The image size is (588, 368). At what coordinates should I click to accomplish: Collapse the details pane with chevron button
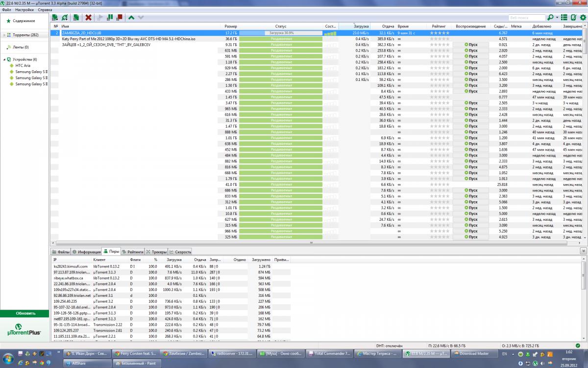tap(583, 251)
